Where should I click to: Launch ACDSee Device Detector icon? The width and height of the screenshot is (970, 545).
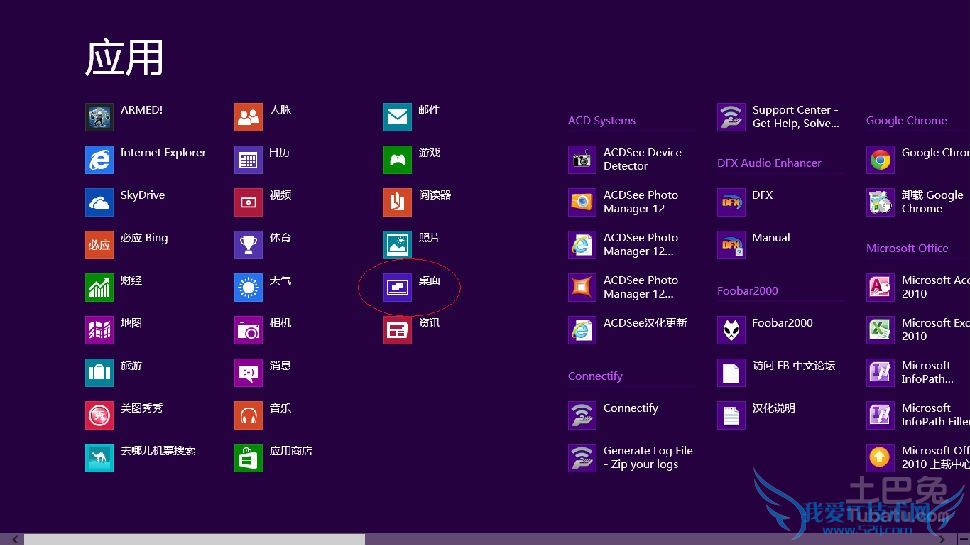pos(582,160)
